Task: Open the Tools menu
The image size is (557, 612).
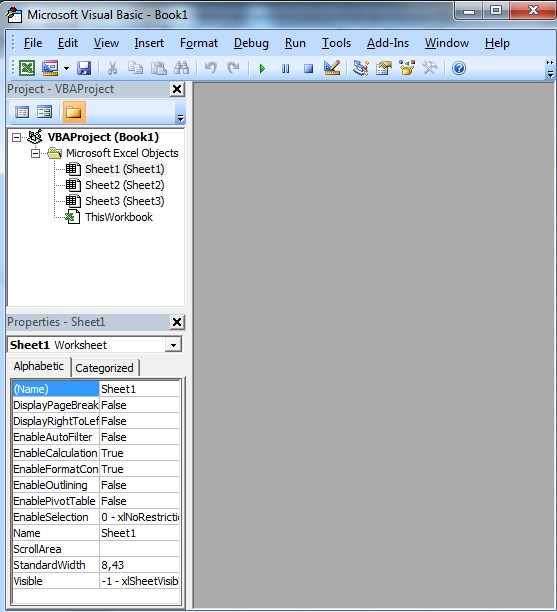Action: [x=336, y=43]
